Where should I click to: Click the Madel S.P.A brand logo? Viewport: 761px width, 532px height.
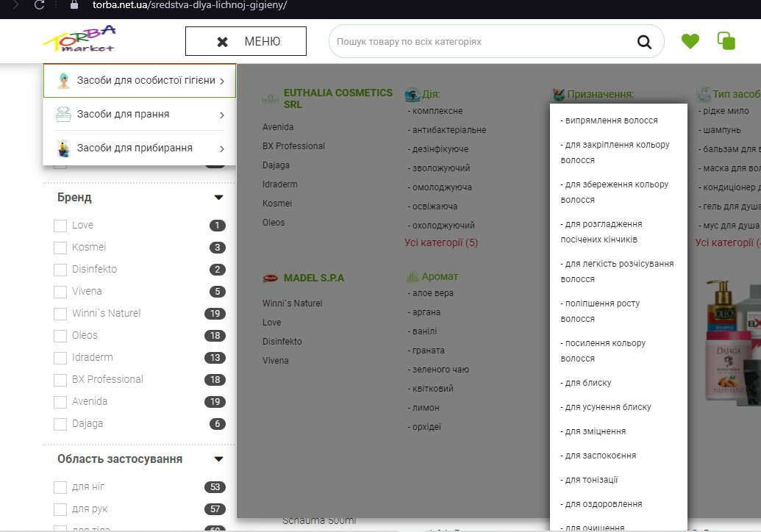(271, 278)
